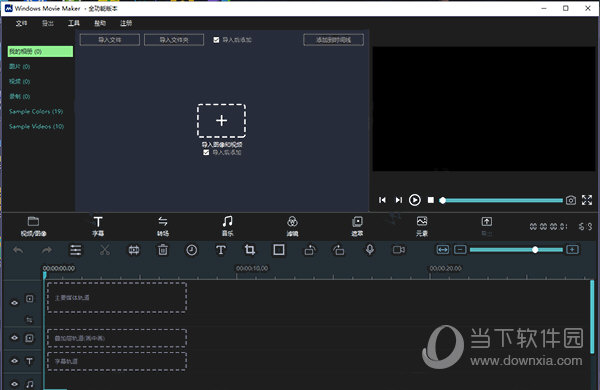Click the Add to Timeline button
600x390 pixels.
click(x=333, y=40)
